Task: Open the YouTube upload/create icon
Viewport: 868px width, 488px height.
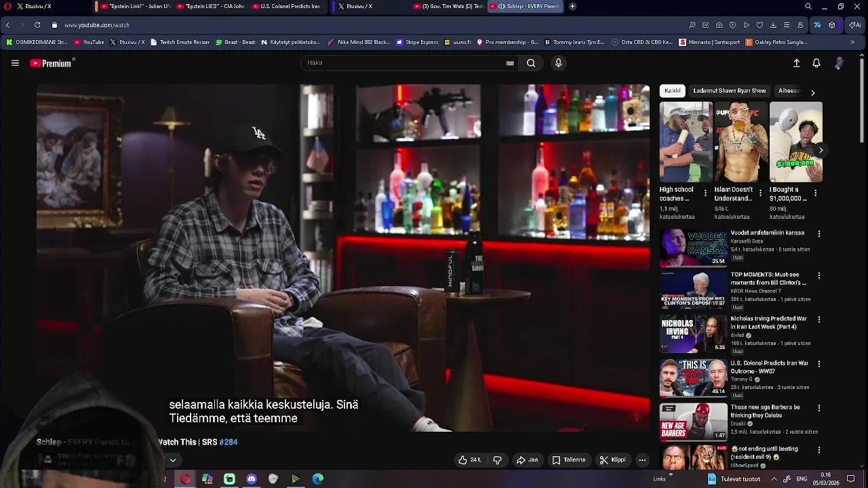Action: [x=797, y=63]
